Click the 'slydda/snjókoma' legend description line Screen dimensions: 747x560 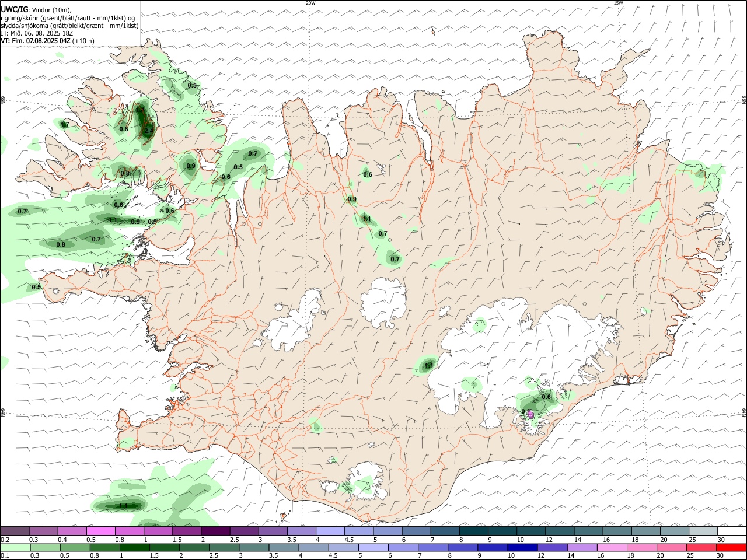pyautogui.click(x=69, y=26)
